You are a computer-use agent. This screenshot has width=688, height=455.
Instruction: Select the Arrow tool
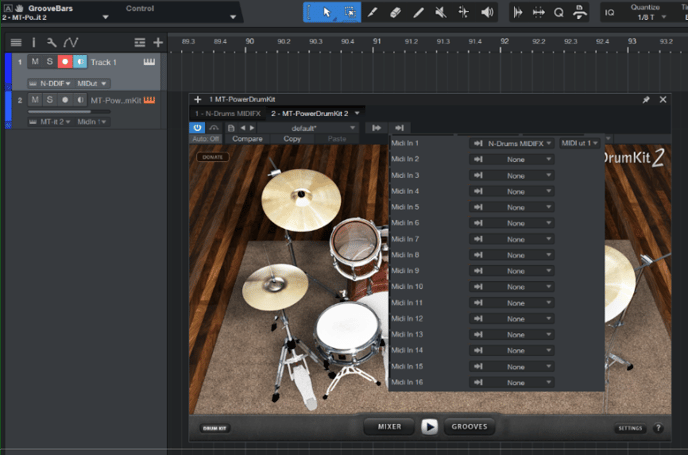coord(326,12)
